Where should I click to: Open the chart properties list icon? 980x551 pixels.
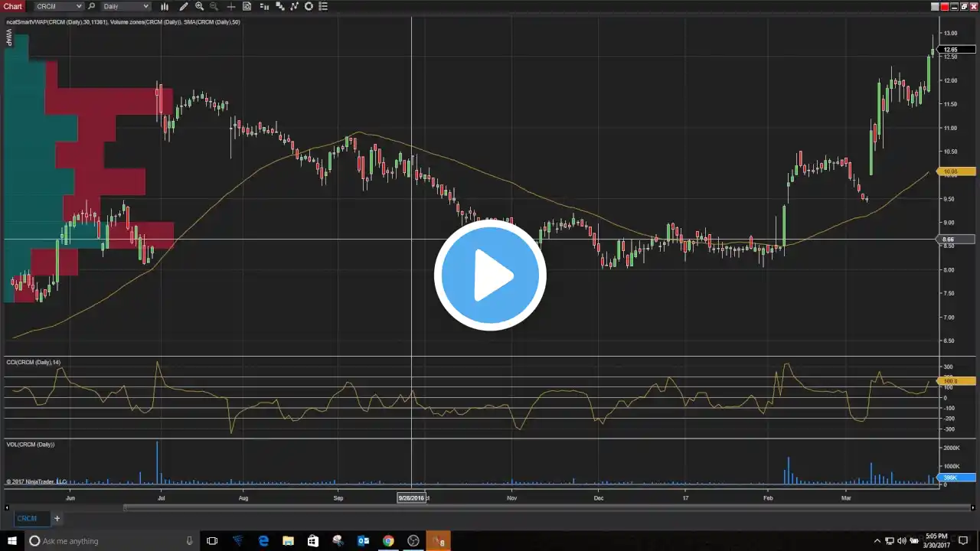pos(323,6)
